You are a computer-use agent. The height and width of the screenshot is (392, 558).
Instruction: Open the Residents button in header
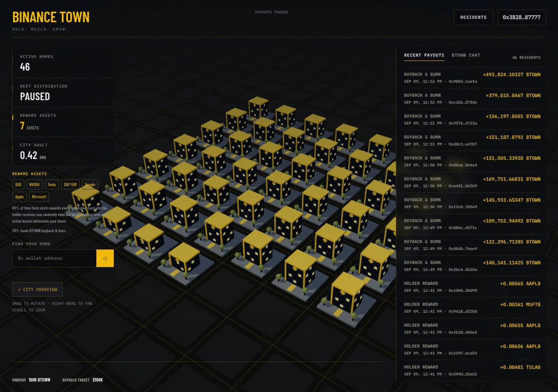(x=473, y=17)
